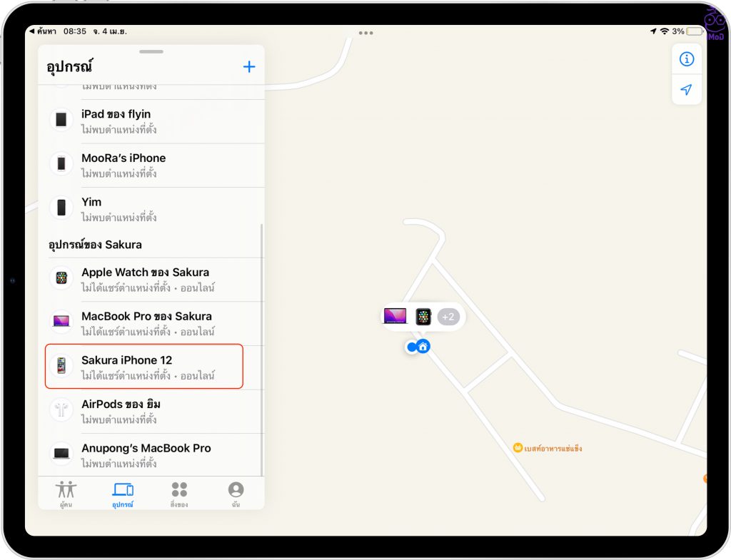The image size is (731, 560).
Task: Tap the location arrow tracking button
Action: tap(686, 90)
